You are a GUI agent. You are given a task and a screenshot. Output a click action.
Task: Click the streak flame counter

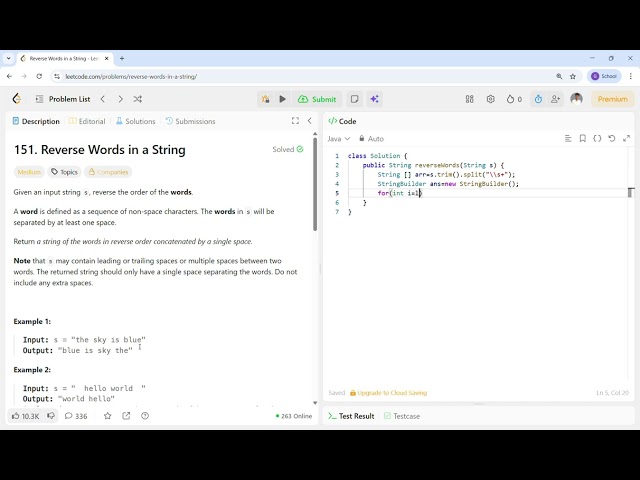coord(514,99)
